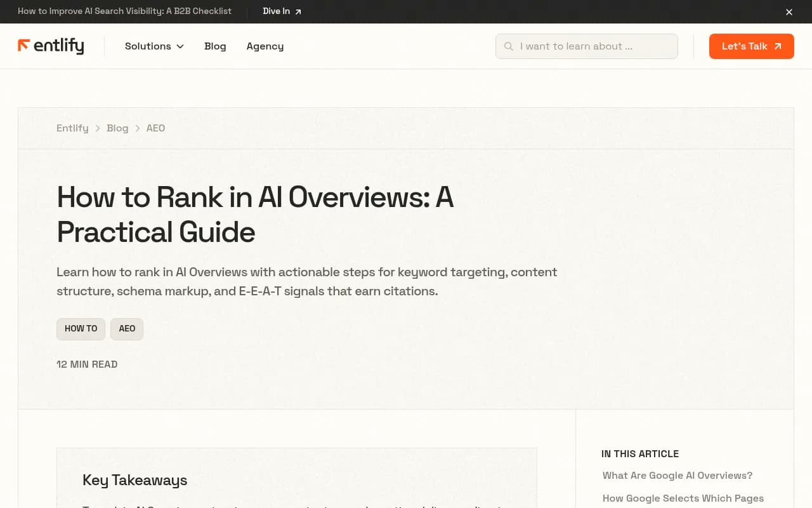
Task: Click the 'HOW TO' tag chip
Action: [x=81, y=329]
